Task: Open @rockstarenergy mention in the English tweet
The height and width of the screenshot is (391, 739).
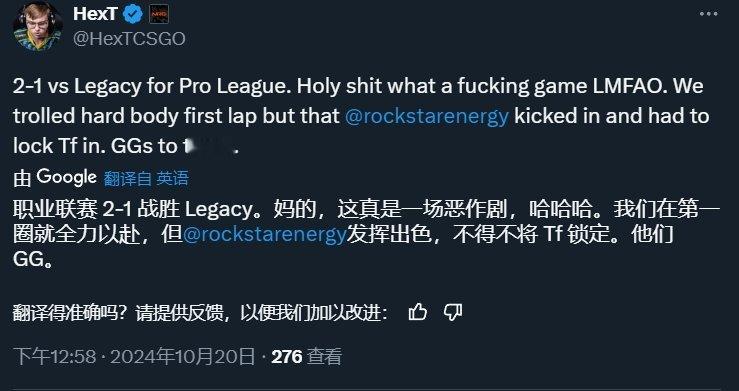Action: point(427,116)
